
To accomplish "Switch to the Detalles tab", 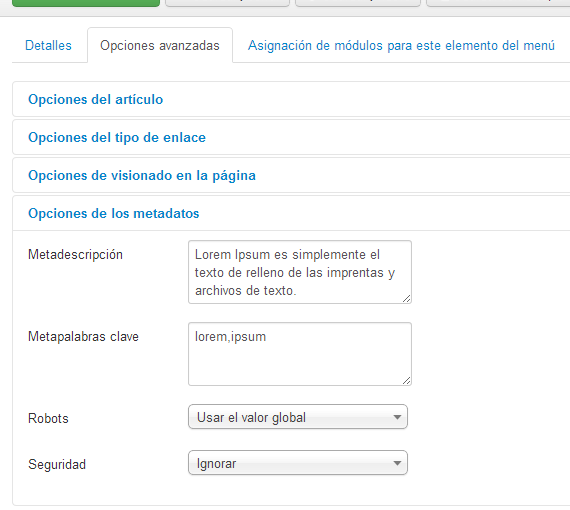I will pyautogui.click(x=48, y=46).
